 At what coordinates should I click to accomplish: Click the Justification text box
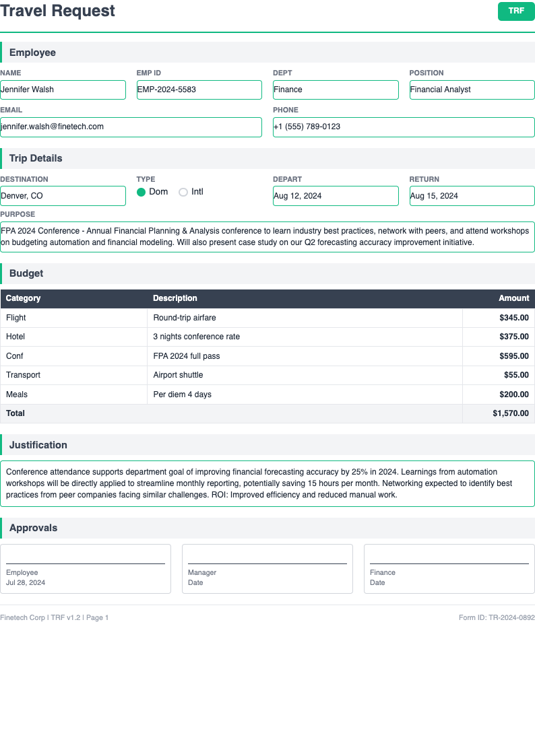point(267,483)
